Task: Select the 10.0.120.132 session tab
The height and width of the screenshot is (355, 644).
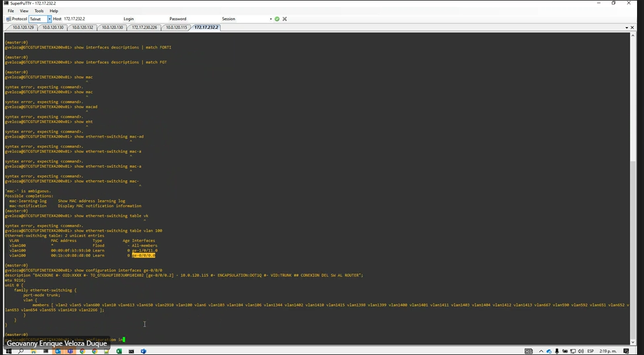Action: 83,27
